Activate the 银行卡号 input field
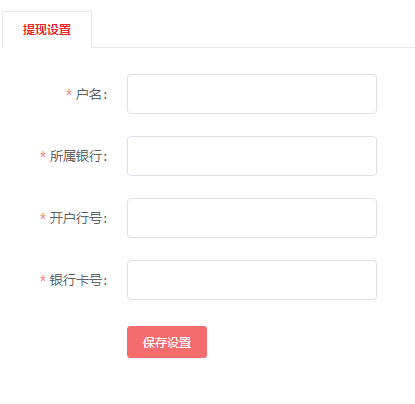415x404 pixels. pyautogui.click(x=252, y=280)
